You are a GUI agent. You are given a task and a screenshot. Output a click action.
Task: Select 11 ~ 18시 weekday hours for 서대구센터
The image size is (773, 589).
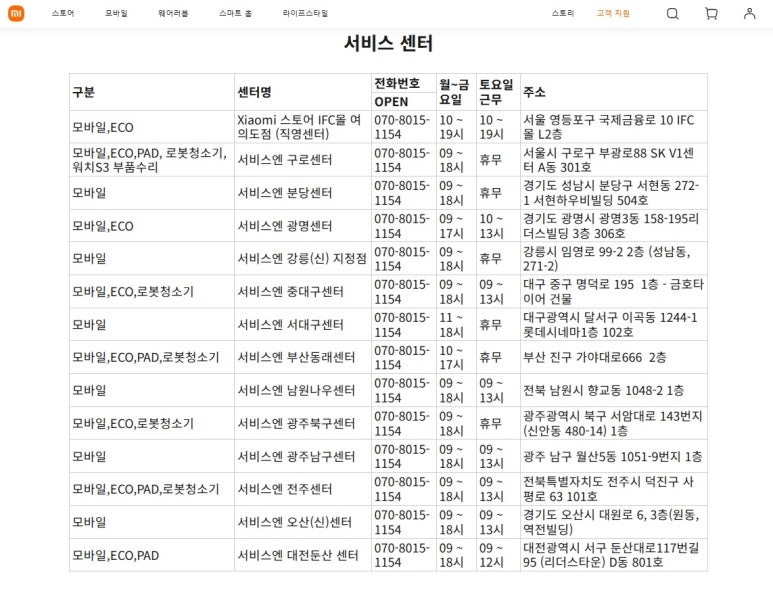[x=456, y=325]
